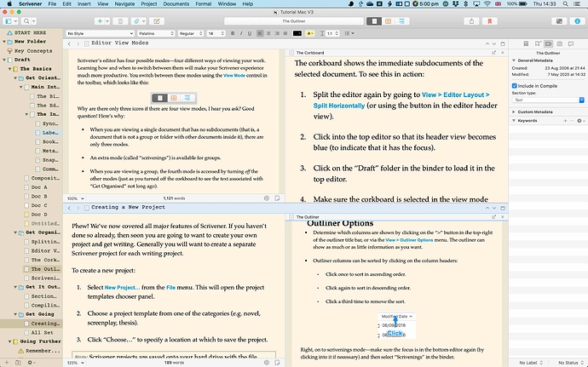Screen dimensions: 588x367
Task: Open the Inspector Comments tab icon
Action: [571, 44]
